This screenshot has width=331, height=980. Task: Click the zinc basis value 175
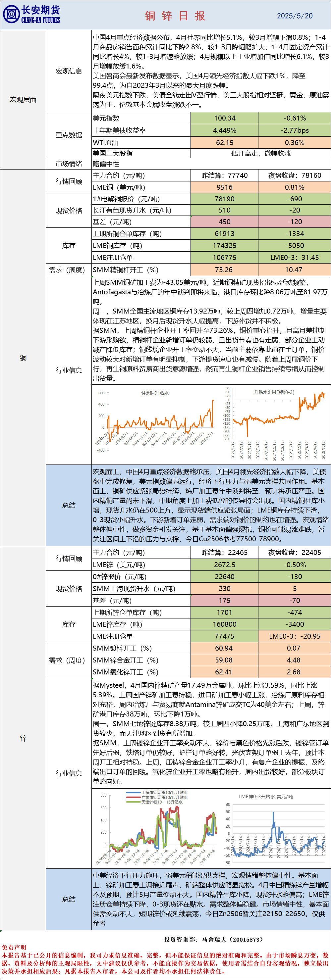pyautogui.click(x=224, y=600)
